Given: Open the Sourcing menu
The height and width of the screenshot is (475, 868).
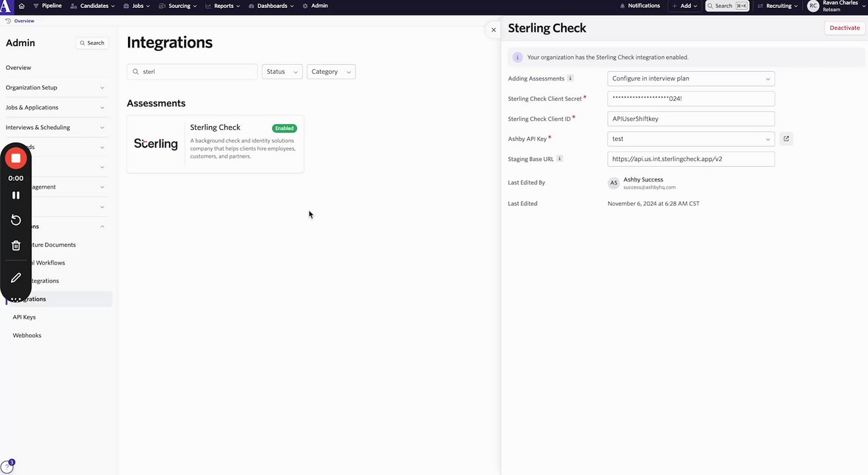Looking at the screenshot, I should 179,6.
